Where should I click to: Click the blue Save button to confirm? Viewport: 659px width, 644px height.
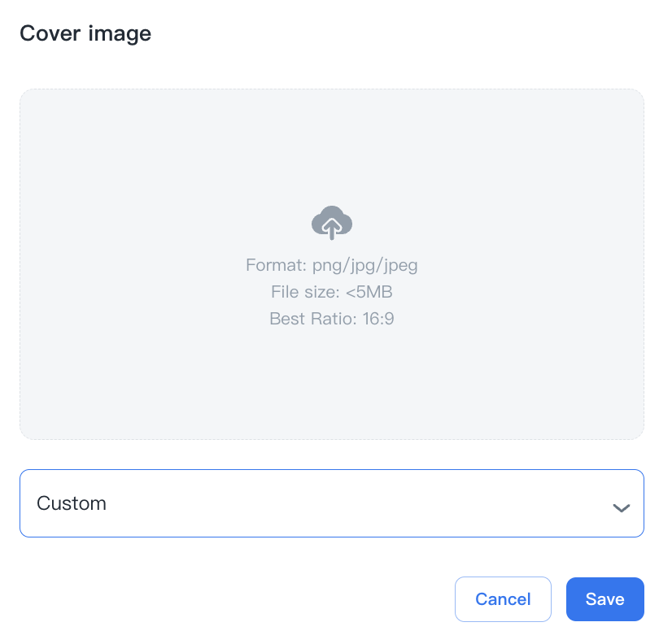[x=604, y=599]
